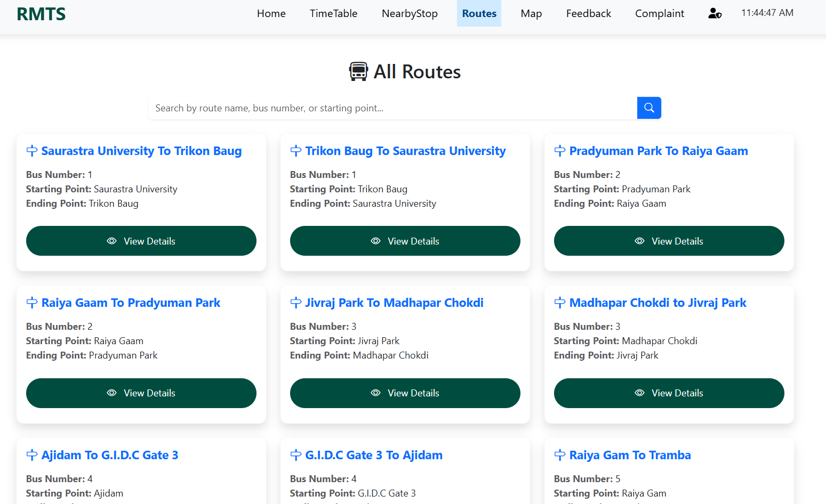Click the signpost icon beside Pradyuman Park To Raiya Gaam
The width and height of the screenshot is (826, 504).
pos(560,150)
